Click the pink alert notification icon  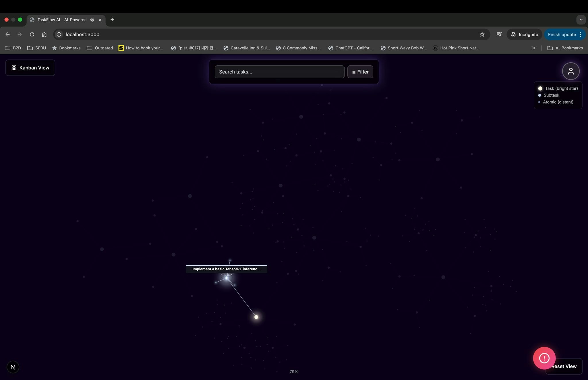[544, 358]
